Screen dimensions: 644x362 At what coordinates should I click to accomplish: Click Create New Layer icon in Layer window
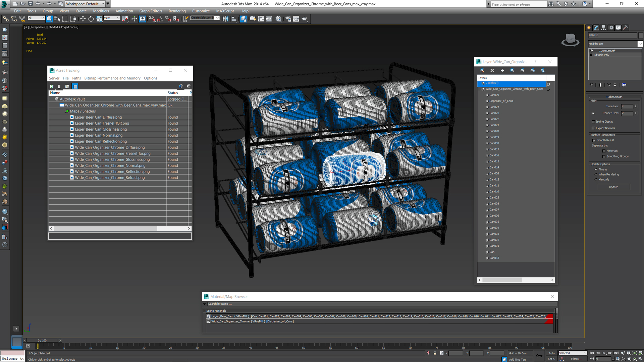(482, 70)
